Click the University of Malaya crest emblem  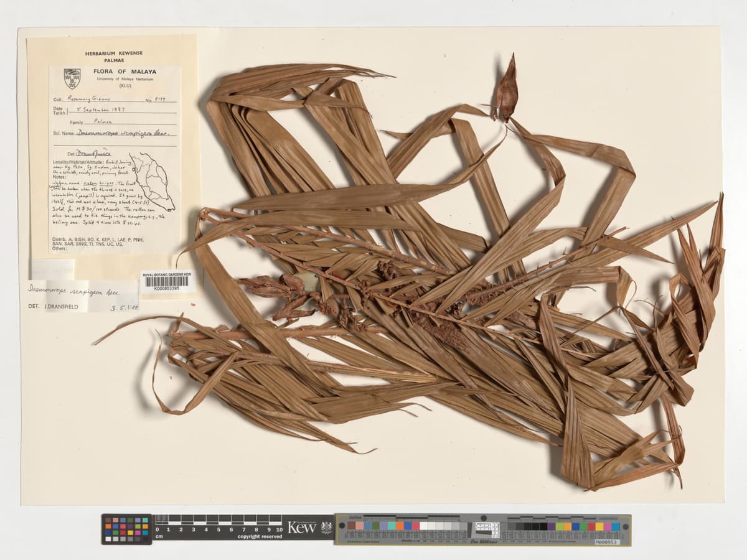coord(72,79)
